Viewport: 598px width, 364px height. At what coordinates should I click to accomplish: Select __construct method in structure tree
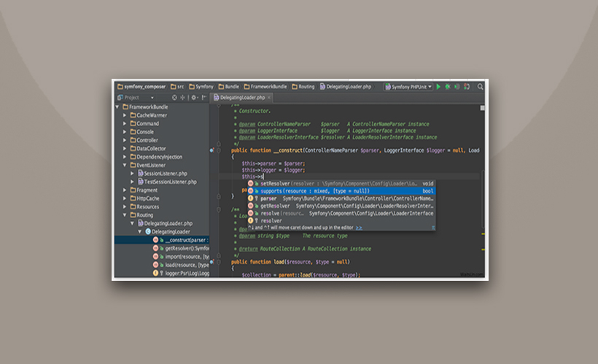point(162,240)
